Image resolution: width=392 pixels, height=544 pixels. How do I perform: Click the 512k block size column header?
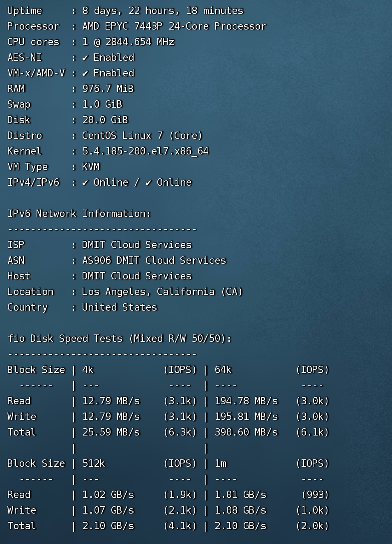[94, 463]
